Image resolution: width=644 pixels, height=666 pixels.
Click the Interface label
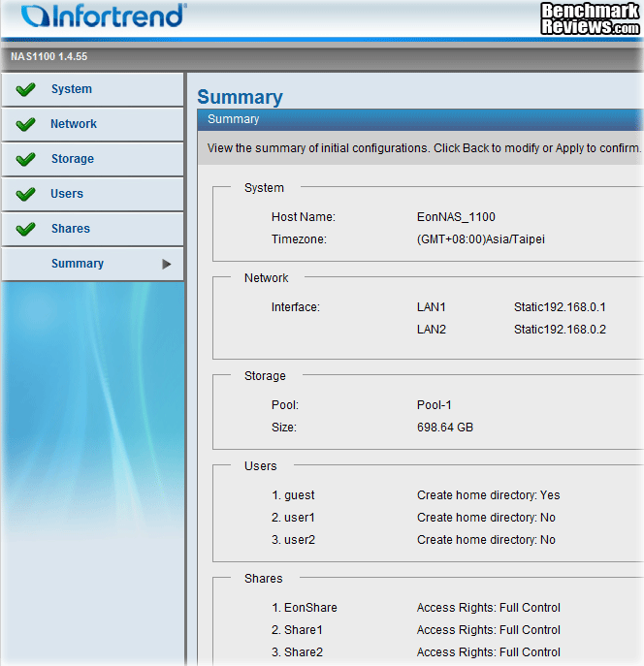pos(295,307)
